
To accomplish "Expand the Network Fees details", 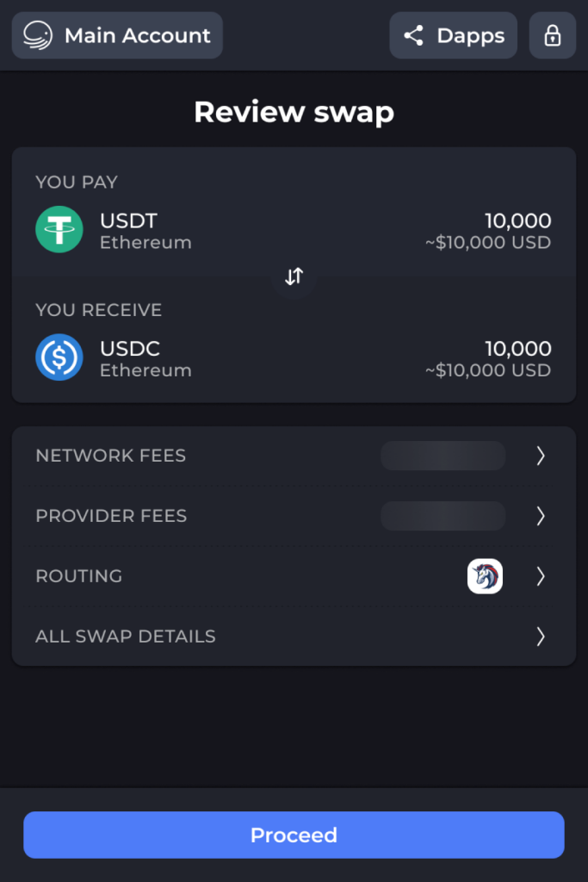I will [541, 456].
